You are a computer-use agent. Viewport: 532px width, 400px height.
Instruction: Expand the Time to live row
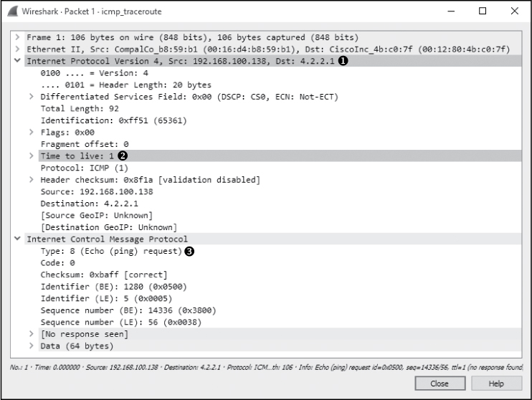(32, 156)
